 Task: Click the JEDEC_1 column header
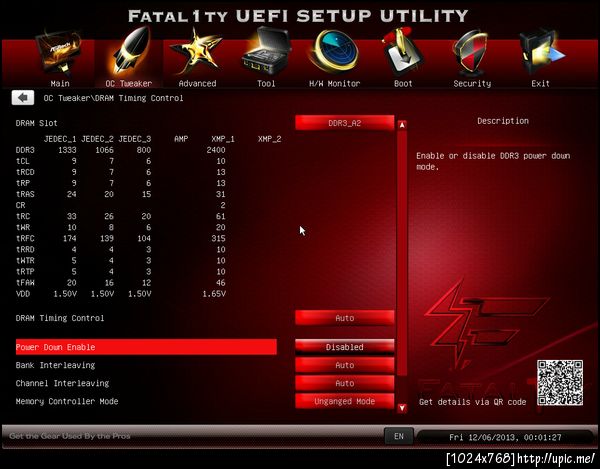[60, 139]
